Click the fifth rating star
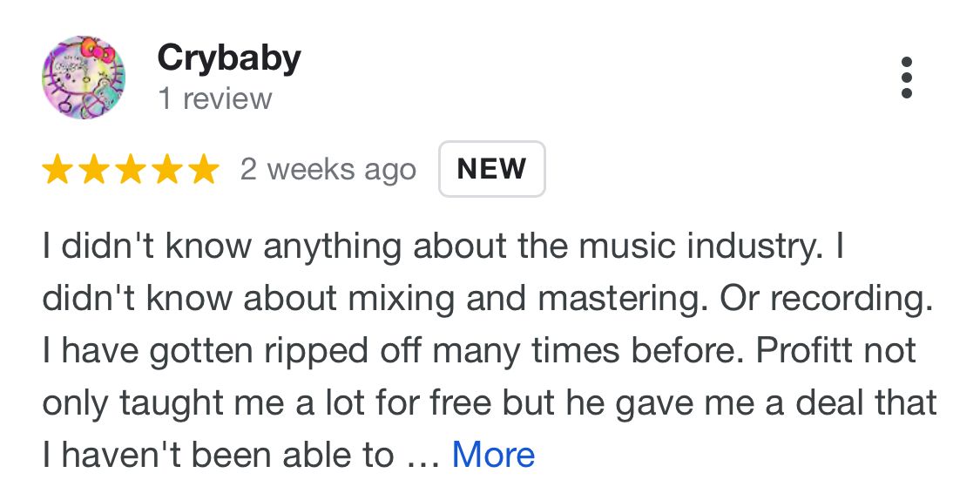This screenshot has width=980, height=500. click(201, 170)
